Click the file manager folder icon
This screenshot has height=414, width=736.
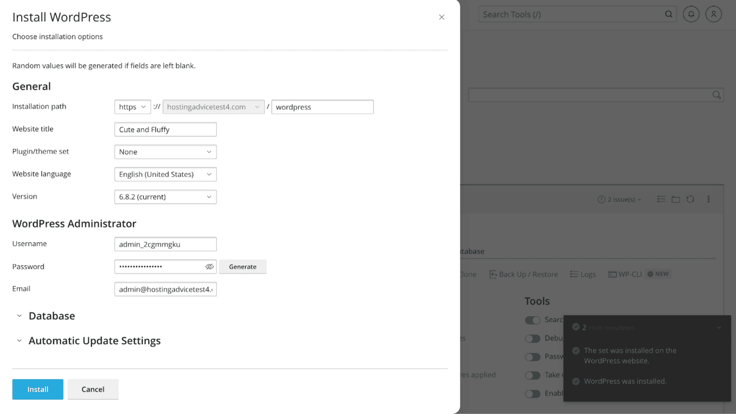(x=676, y=199)
